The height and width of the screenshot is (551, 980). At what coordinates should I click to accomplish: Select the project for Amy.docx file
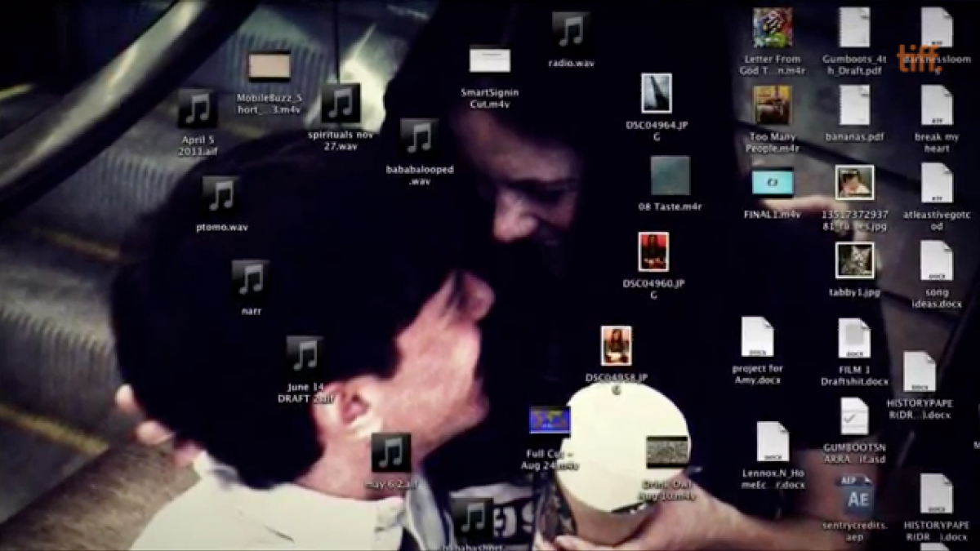click(757, 337)
